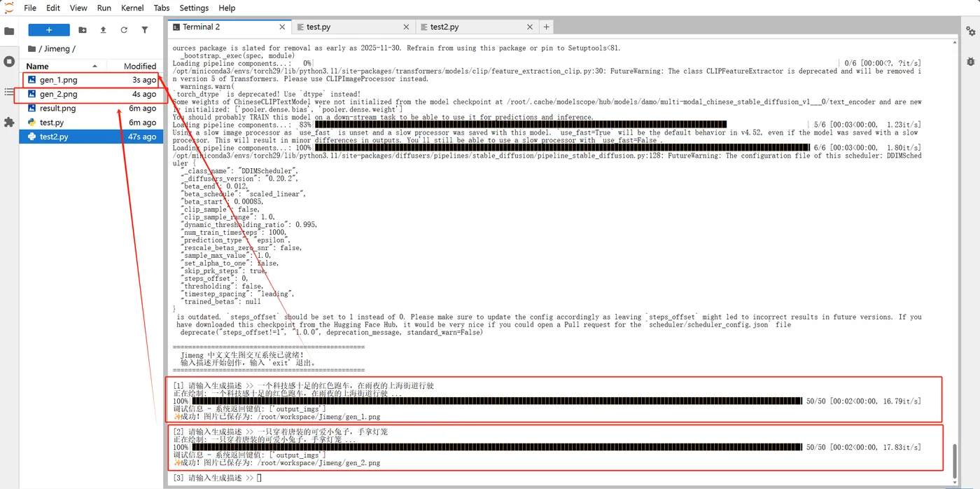The height and width of the screenshot is (489, 980).
Task: Open the Tabs menu
Action: coord(162,8)
